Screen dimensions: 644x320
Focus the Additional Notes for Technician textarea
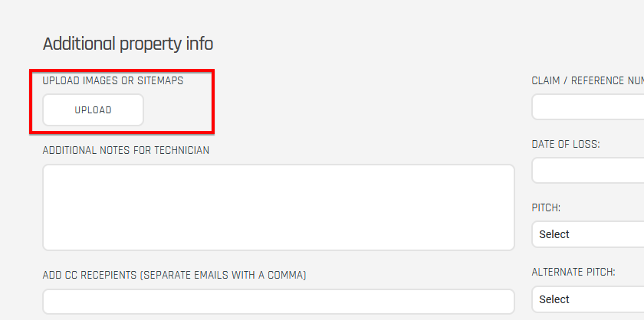pos(278,207)
